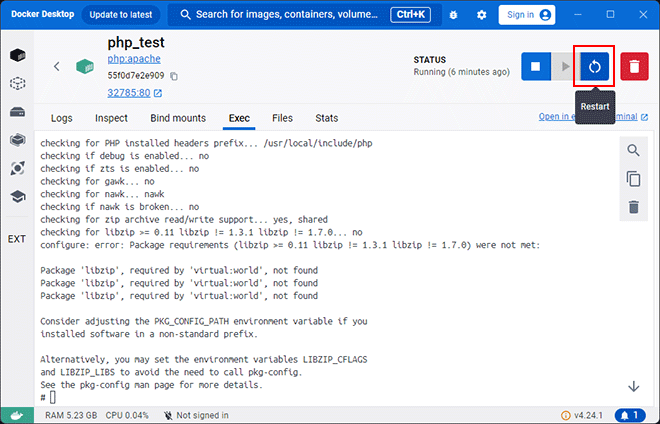Viewport: 660px width, 424px height.
Task: Click CPU 0.04% status entry
Action: (x=127, y=416)
